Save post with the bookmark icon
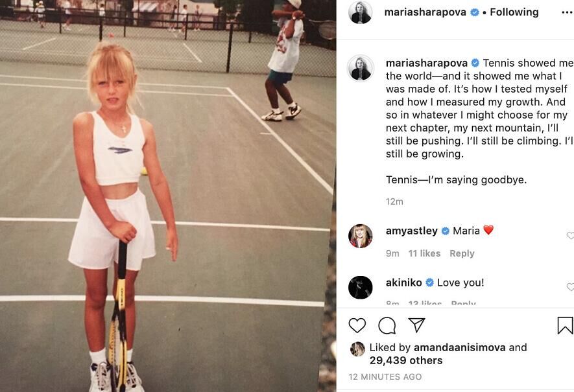The image size is (574, 392). [565, 325]
